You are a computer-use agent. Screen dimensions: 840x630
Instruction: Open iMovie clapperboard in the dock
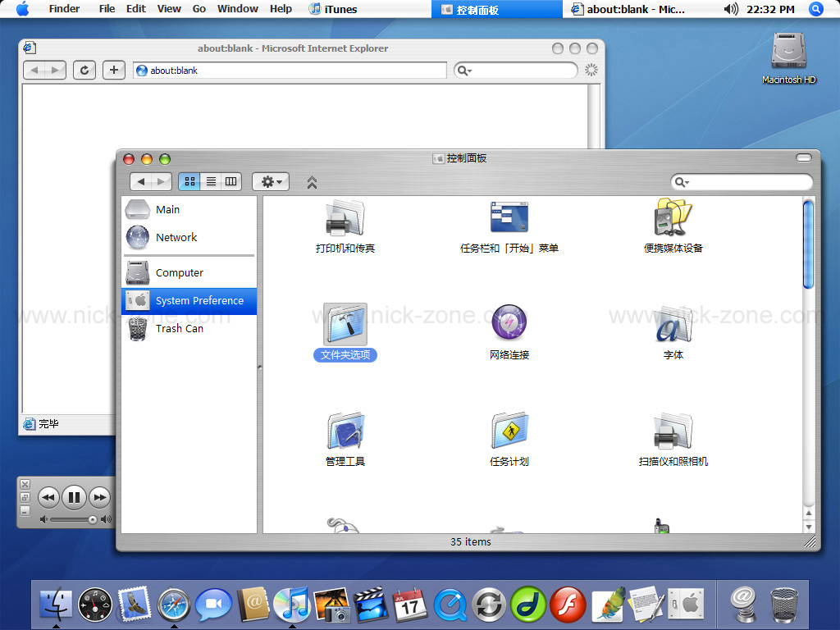point(371,605)
